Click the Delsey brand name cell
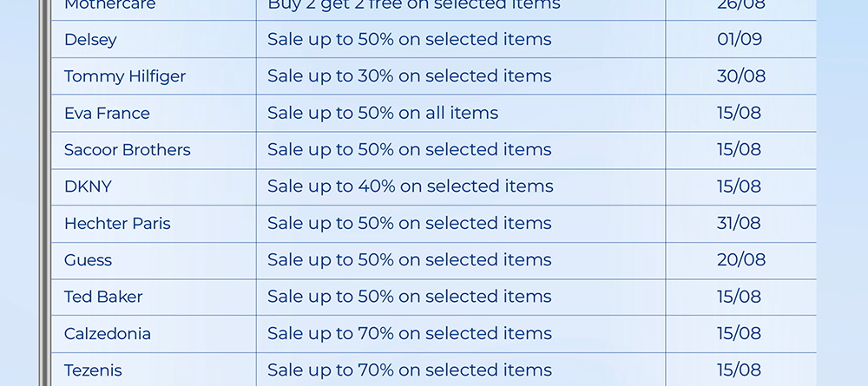 90,40
